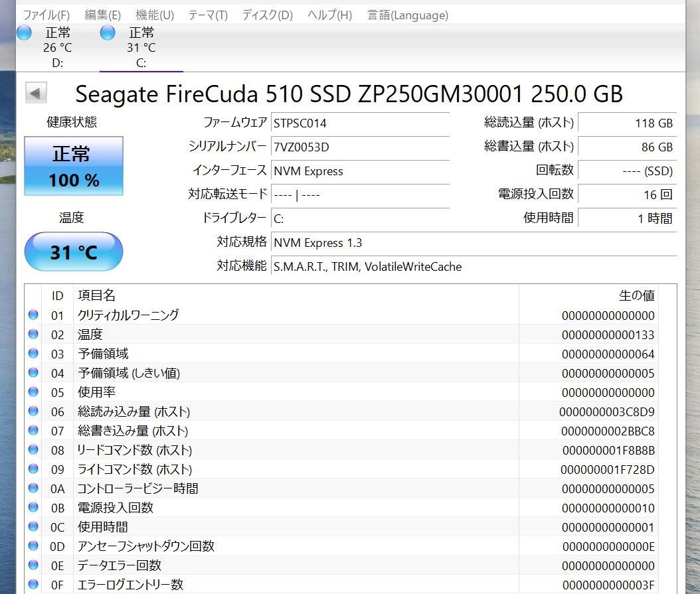The height and width of the screenshot is (594, 700).
Task: Click status icon for row 01 クリティカルワーニング
Action: 33,315
